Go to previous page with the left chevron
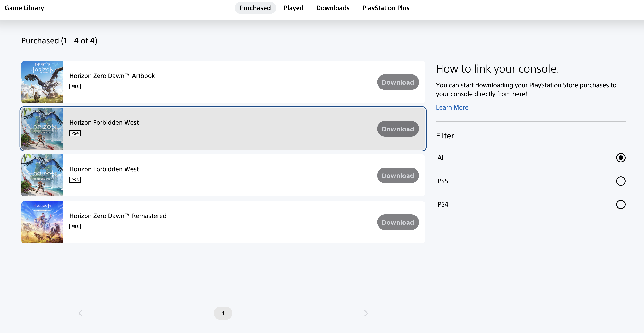 pyautogui.click(x=80, y=313)
